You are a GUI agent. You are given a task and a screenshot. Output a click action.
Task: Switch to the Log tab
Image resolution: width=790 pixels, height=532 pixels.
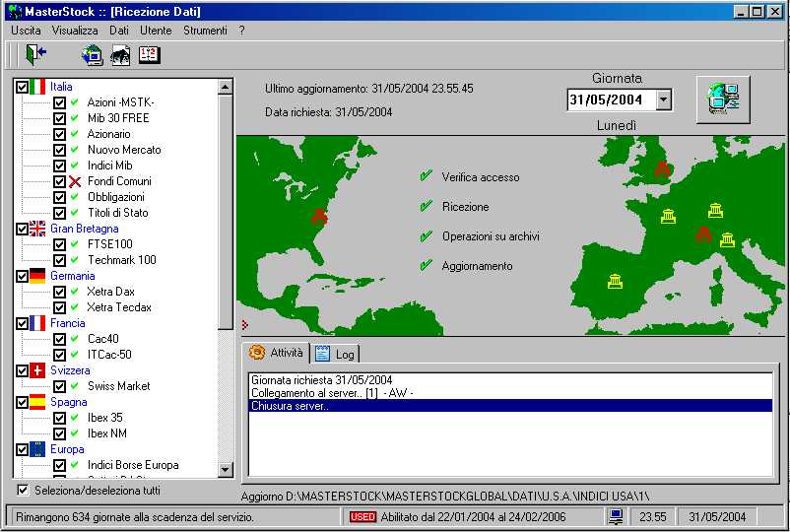point(335,354)
